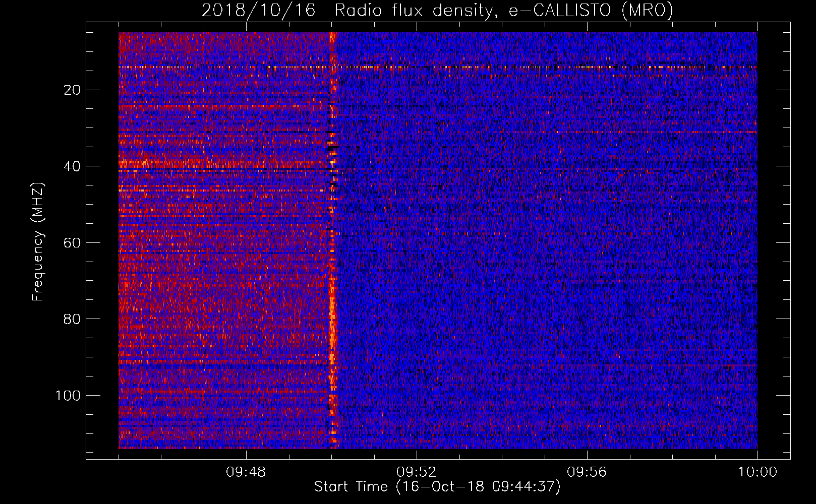Click the 40 MHz frequency tick label
Image resolution: width=816 pixels, height=504 pixels.
tap(73, 166)
